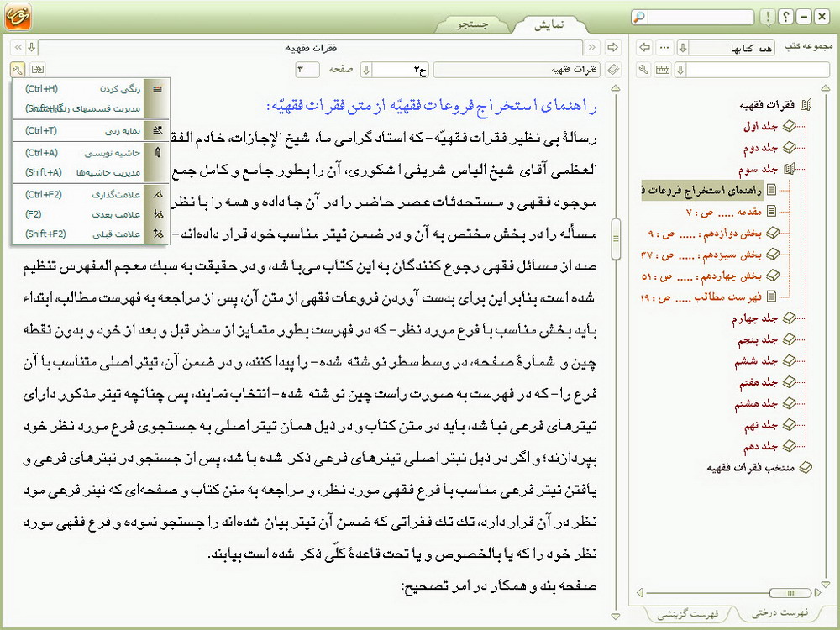Click the horizontal scrollbar thumb of the tree panel
The image size is (840, 630).
790,592
